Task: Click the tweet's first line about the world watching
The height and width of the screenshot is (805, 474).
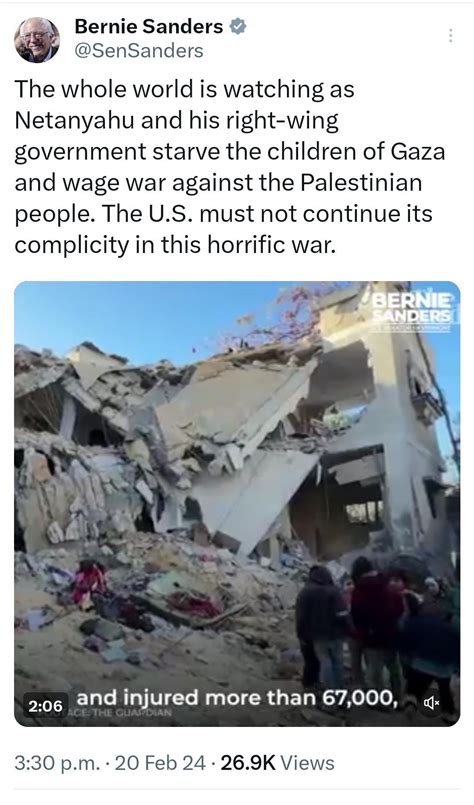Action: pyautogui.click(x=184, y=90)
